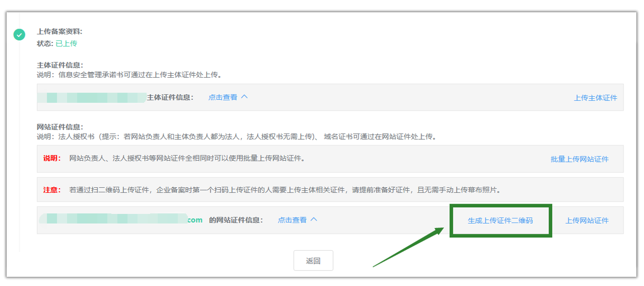This screenshot has width=644, height=286.
Task: Collapse subject certificate info using chevron arrow
Action: (x=244, y=97)
